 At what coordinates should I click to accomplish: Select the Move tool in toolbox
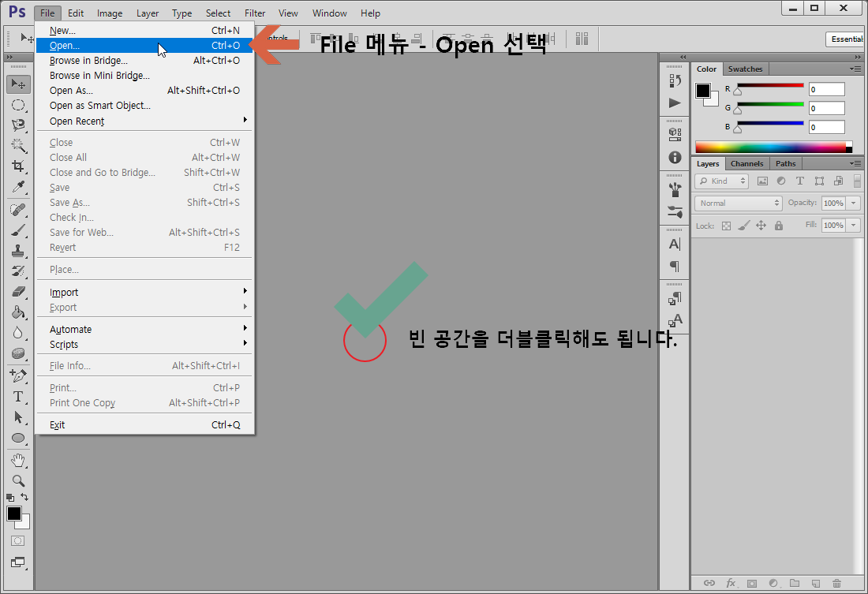pyautogui.click(x=18, y=84)
